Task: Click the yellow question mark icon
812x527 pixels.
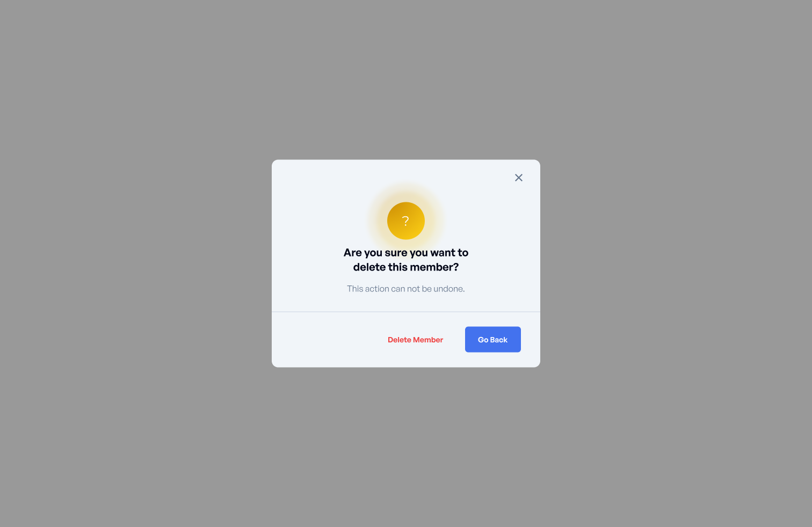Action: (x=406, y=221)
